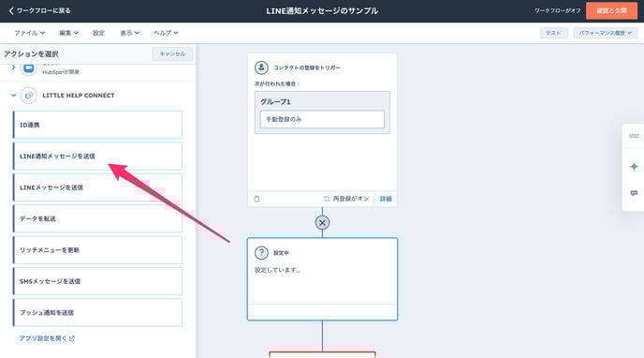Collapse the LITTLE HELP CONNECT section

13,96
